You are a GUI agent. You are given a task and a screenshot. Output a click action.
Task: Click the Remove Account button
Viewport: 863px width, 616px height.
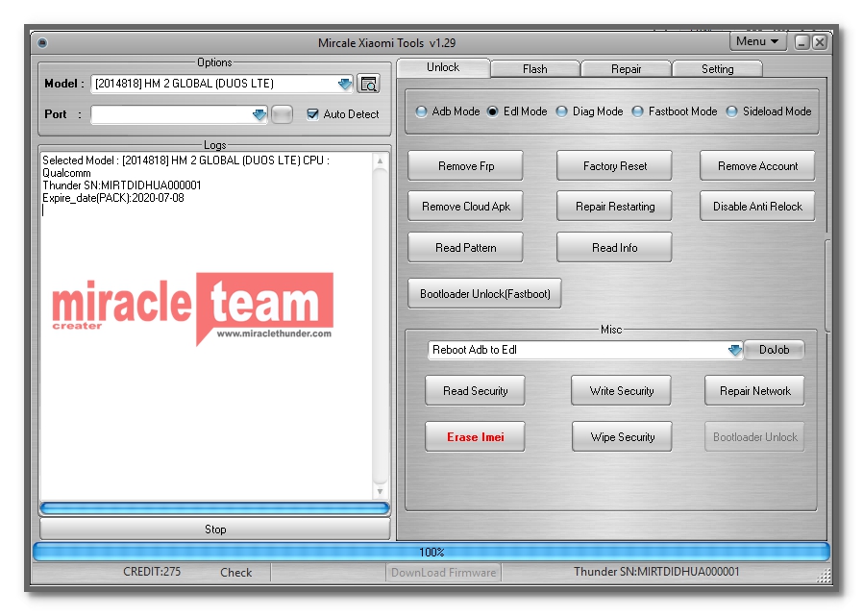pyautogui.click(x=757, y=165)
